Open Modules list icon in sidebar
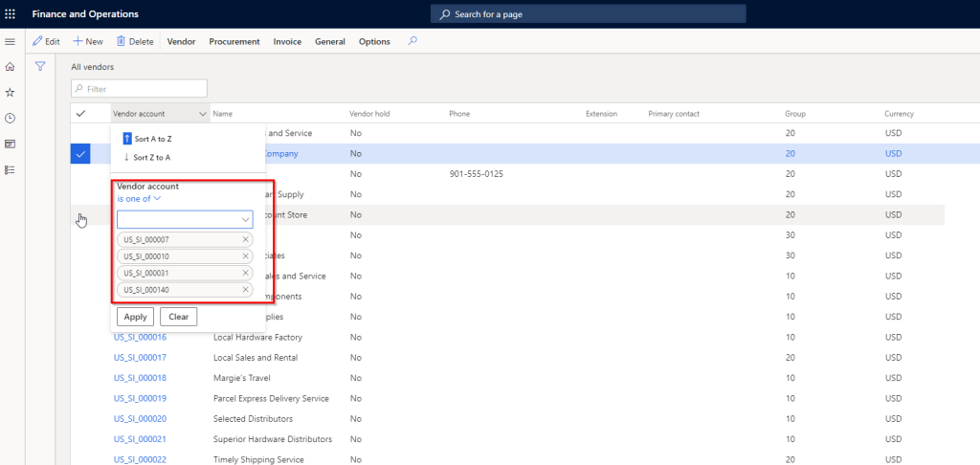This screenshot has height=465, width=980. 11,169
